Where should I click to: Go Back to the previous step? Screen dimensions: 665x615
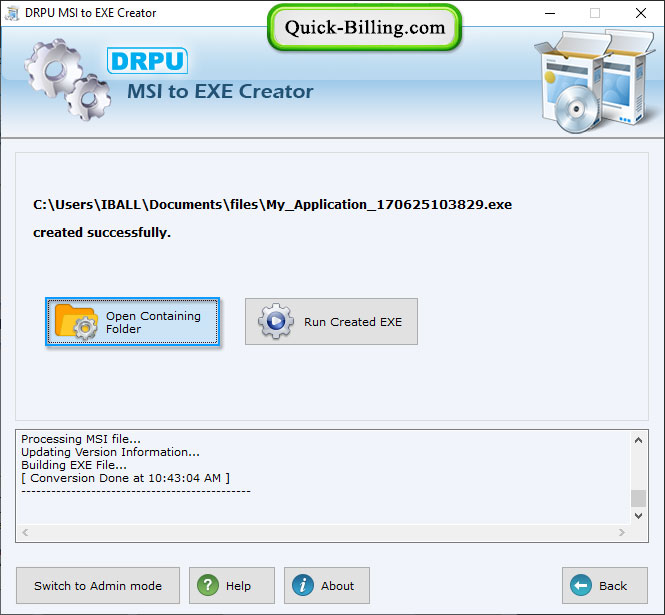(x=605, y=585)
